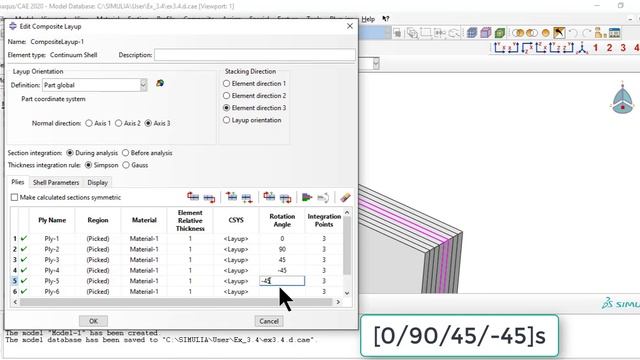Click the Description input field

click(x=255, y=55)
